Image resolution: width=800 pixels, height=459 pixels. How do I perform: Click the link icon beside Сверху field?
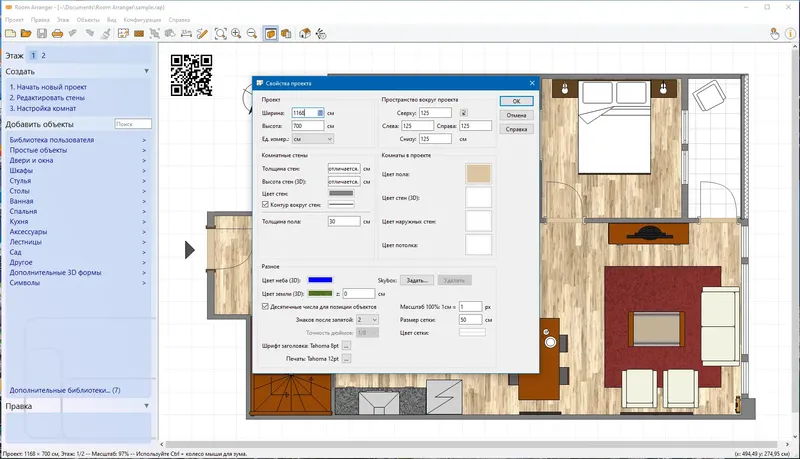tap(463, 113)
